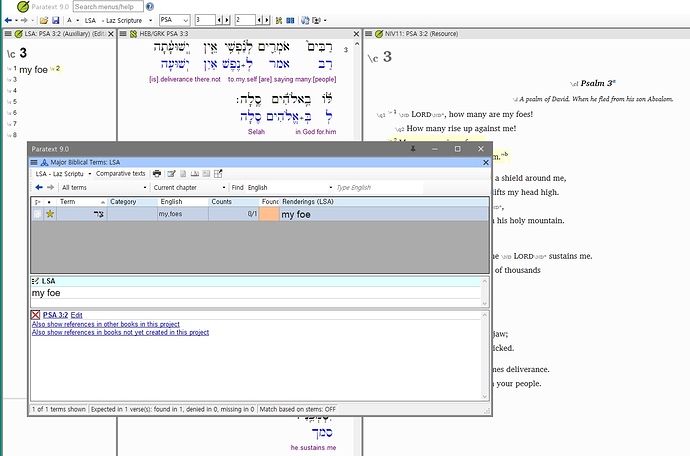Click the chapter number field showing 3
This screenshot has width=690, height=456.
(x=205, y=20)
